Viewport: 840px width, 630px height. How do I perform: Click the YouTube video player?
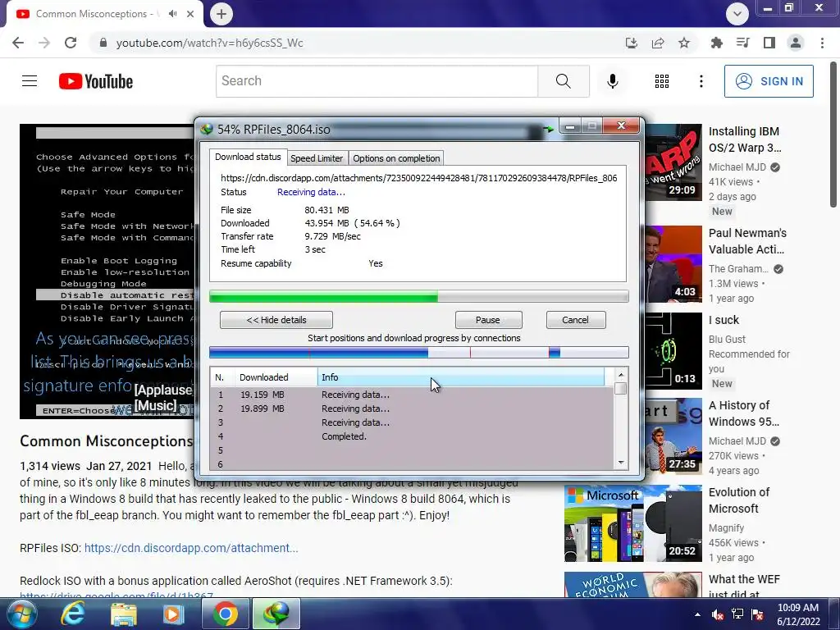coord(107,272)
